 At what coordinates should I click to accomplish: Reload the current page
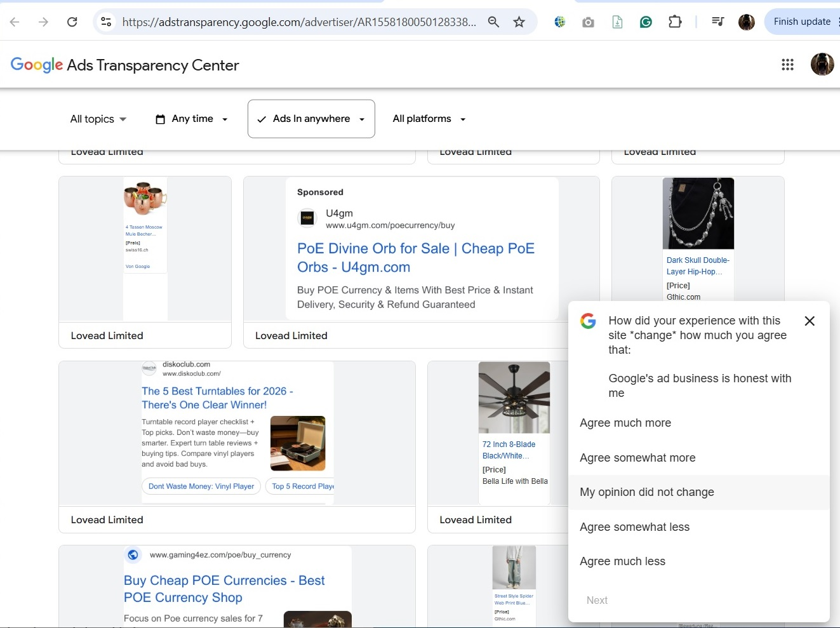[x=72, y=22]
